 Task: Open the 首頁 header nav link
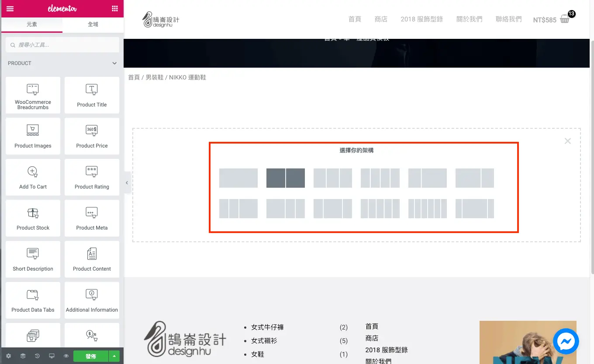pyautogui.click(x=355, y=19)
